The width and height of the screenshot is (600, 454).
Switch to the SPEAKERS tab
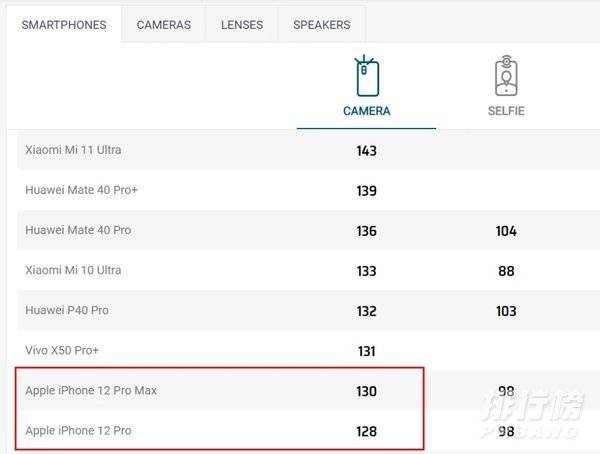click(x=322, y=25)
